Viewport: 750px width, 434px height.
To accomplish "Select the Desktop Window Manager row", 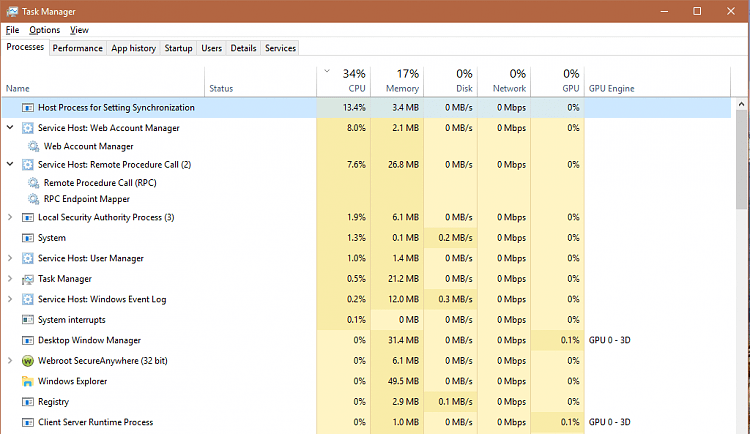I will point(366,340).
